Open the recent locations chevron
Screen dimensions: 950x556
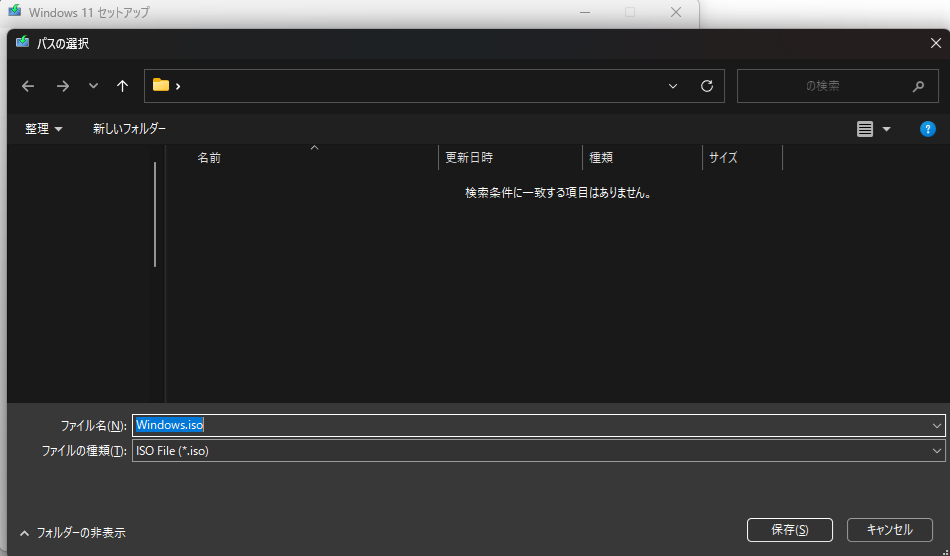coord(93,86)
